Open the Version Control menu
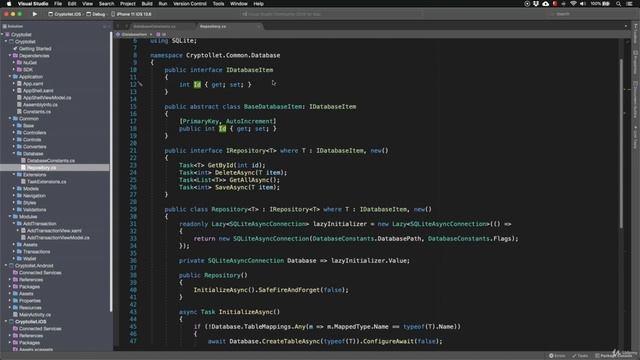Image resolution: width=640 pixels, height=360 pixels. [x=190, y=4]
